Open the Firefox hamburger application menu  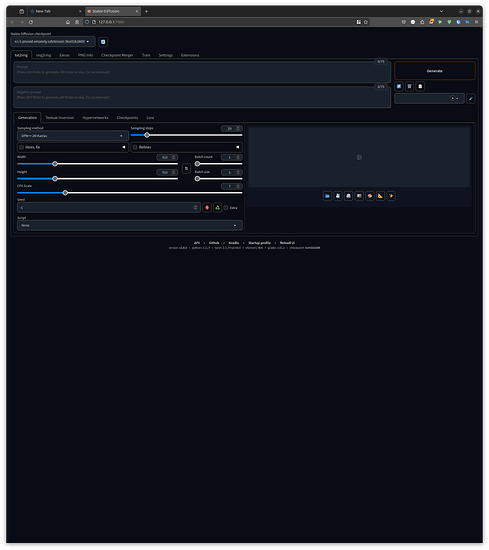click(476, 22)
